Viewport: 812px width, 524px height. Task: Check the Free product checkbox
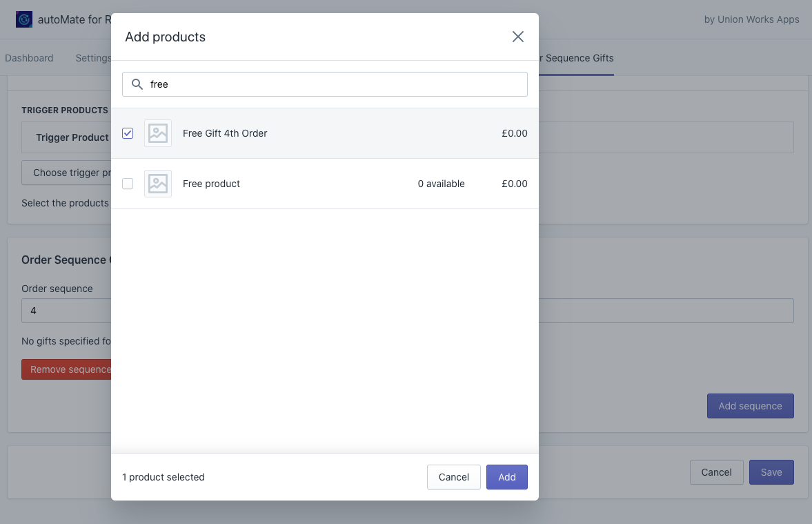pyautogui.click(x=128, y=184)
